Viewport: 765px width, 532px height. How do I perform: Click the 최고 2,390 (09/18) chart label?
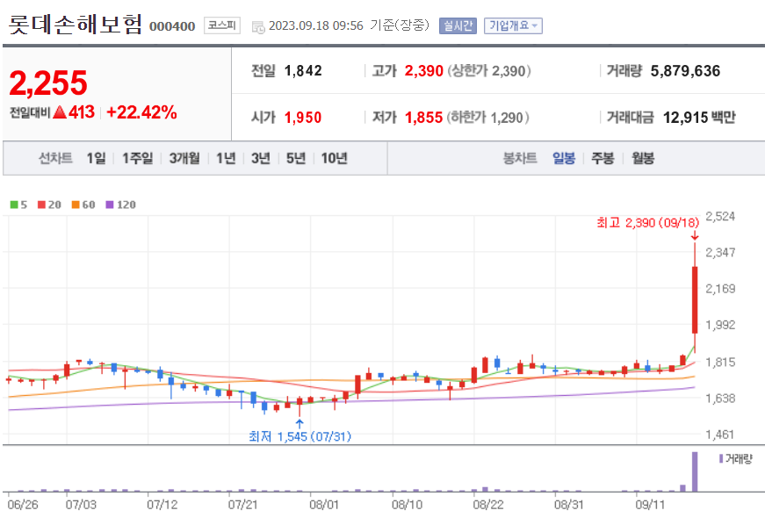click(x=647, y=223)
